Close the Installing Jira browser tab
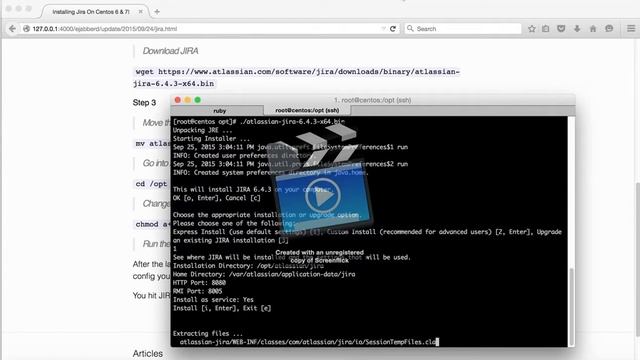The image size is (640, 360). coord(141,12)
